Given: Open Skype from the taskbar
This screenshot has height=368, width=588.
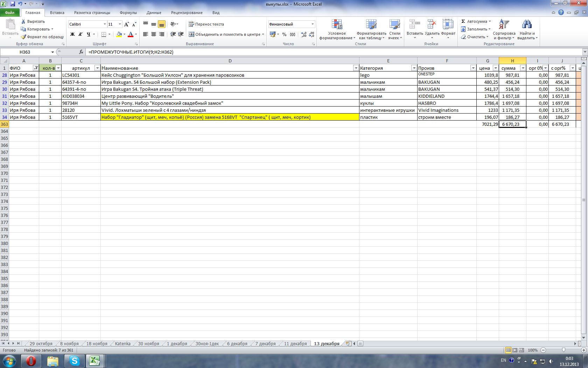Looking at the screenshot, I should pos(74,361).
